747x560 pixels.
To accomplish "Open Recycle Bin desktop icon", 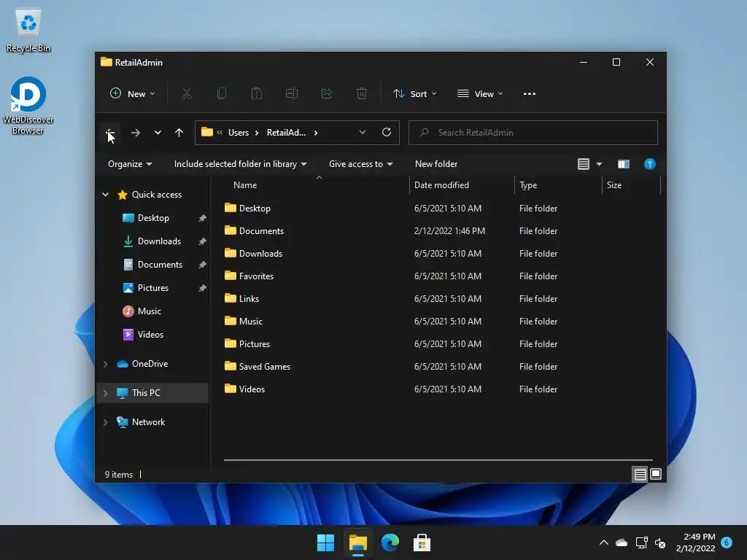I will tap(28, 31).
